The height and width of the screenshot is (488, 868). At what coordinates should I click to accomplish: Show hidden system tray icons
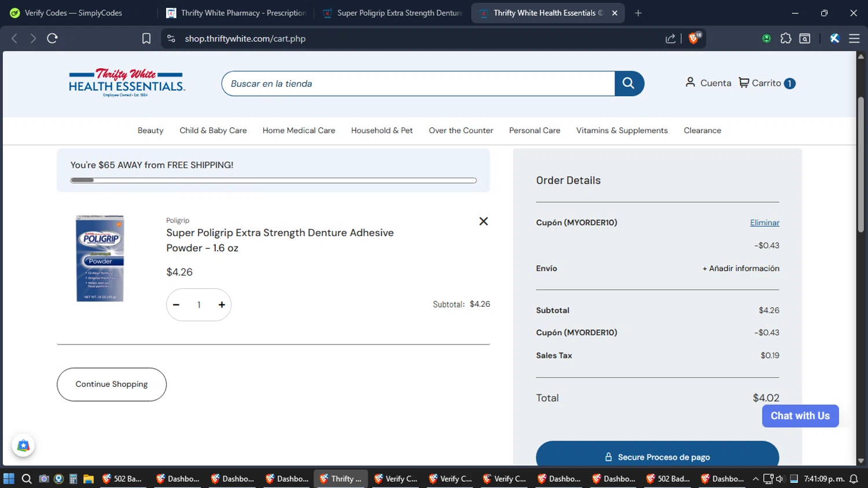click(x=755, y=479)
